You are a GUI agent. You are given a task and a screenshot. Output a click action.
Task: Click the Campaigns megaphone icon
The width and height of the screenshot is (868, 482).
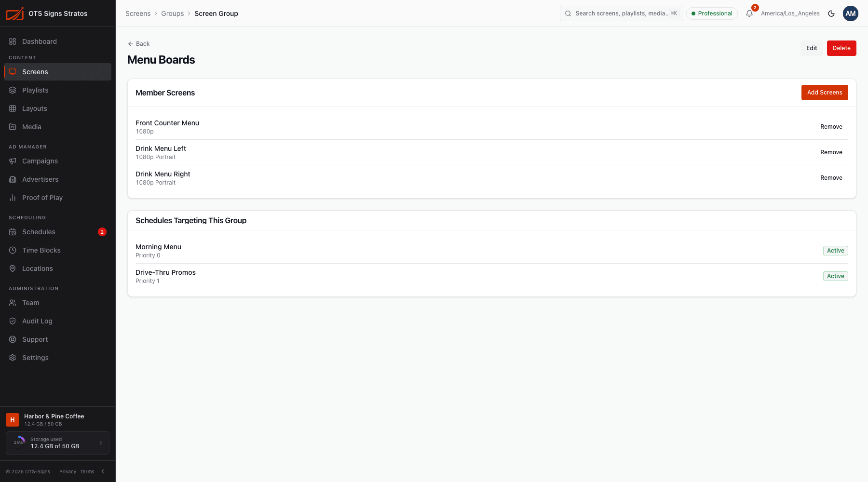[13, 161]
